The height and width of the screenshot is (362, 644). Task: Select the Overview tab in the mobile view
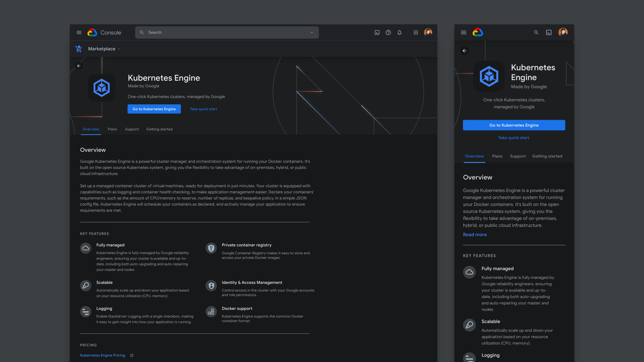474,156
